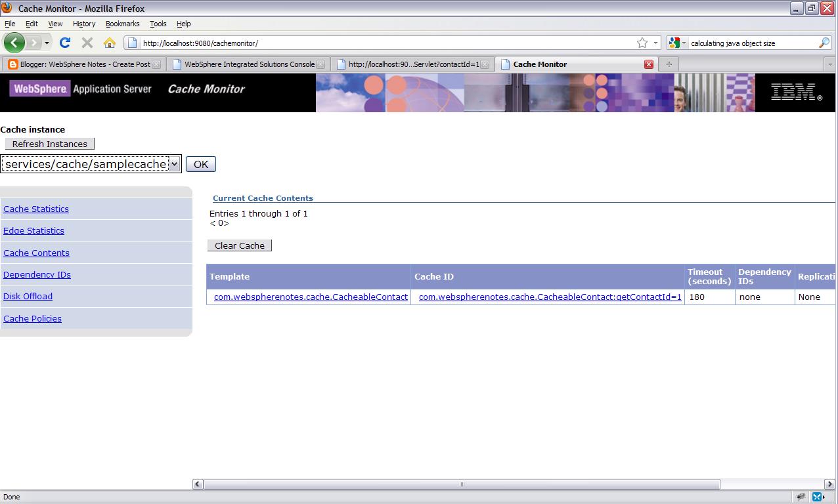The image size is (838, 504).
Task: Click the OK button
Action: (x=201, y=164)
